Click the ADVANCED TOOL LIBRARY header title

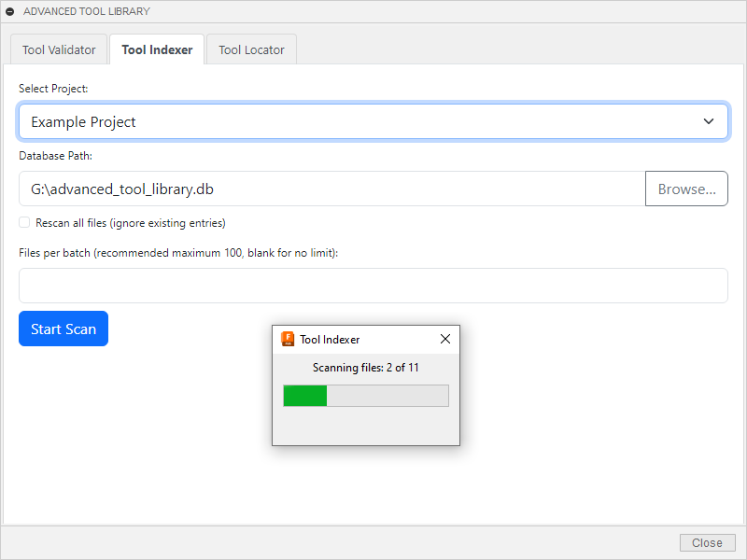pos(86,11)
